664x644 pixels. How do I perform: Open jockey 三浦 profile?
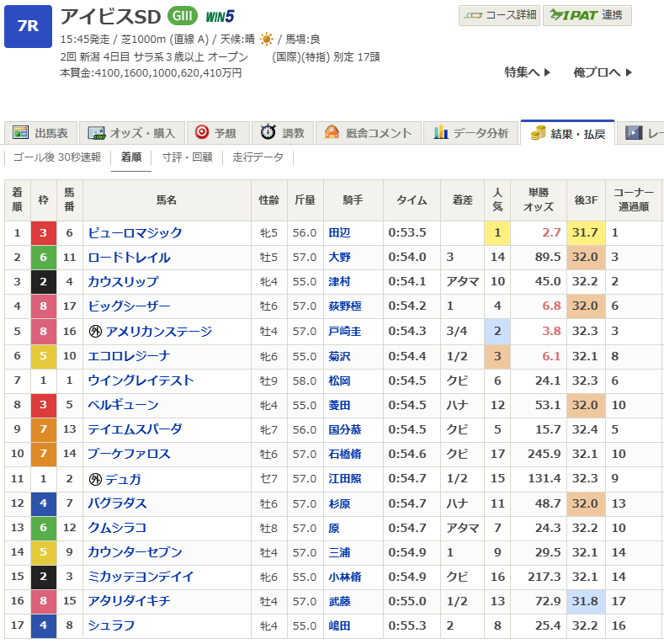pyautogui.click(x=340, y=552)
